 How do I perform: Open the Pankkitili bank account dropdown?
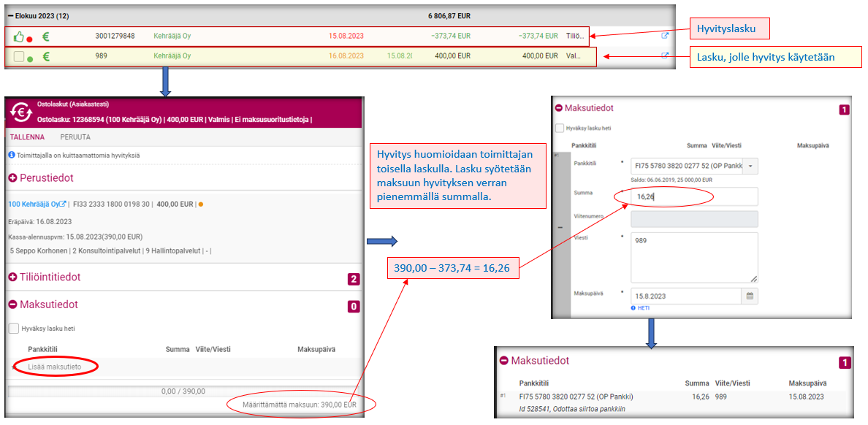click(750, 166)
